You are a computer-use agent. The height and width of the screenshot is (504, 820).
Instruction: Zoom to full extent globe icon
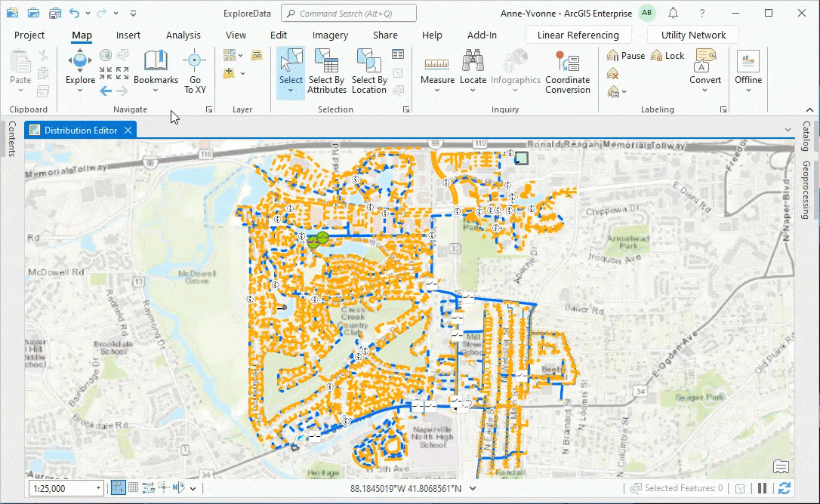[106, 55]
